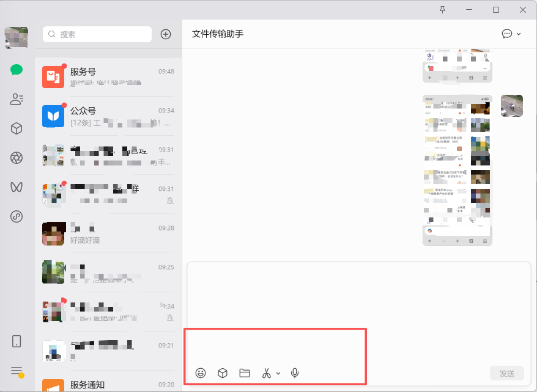The image size is (537, 392).
Task: Click the folder icon to send file
Action: (245, 373)
